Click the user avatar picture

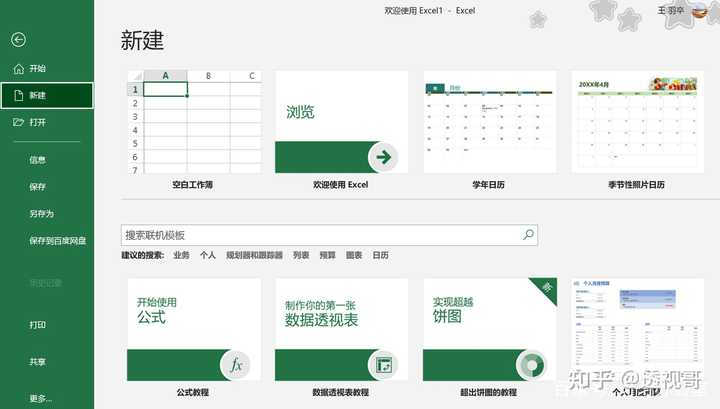(x=700, y=10)
